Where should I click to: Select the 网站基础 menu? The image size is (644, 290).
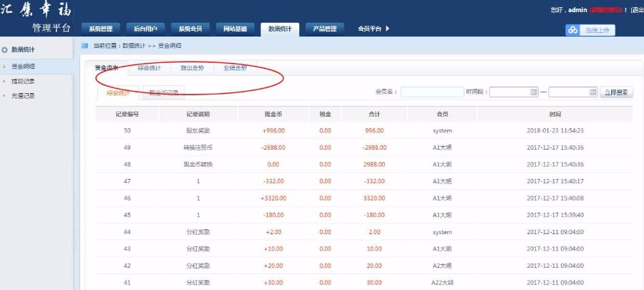tap(235, 29)
